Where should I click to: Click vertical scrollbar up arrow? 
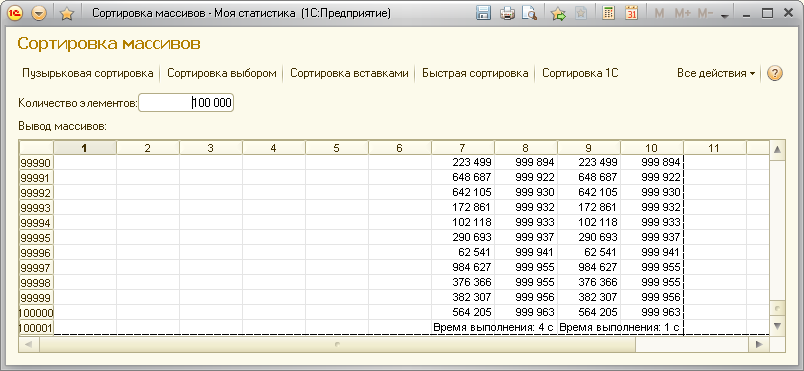[777, 149]
